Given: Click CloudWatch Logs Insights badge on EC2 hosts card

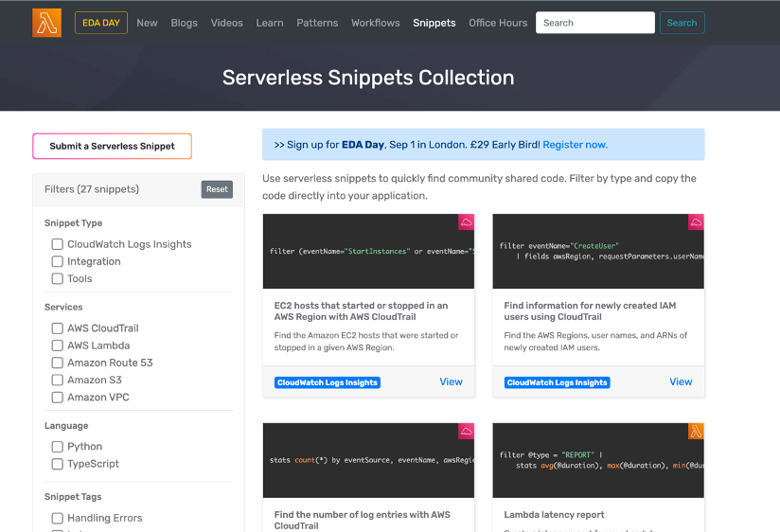Looking at the screenshot, I should pos(328,382).
